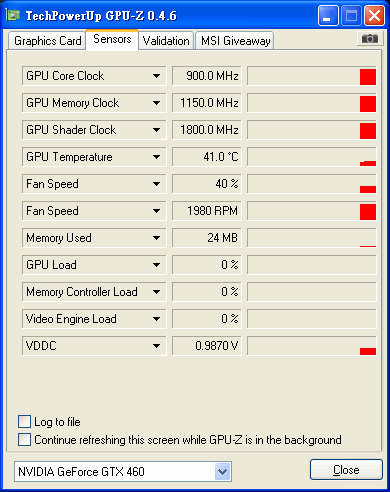
Task: Click the GPU-Z title bar app icon
Action: (13, 15)
